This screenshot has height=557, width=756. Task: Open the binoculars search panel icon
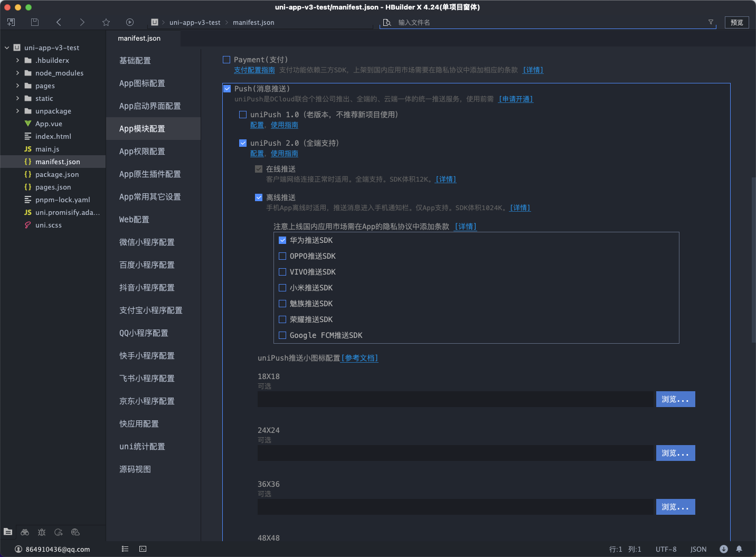25,532
